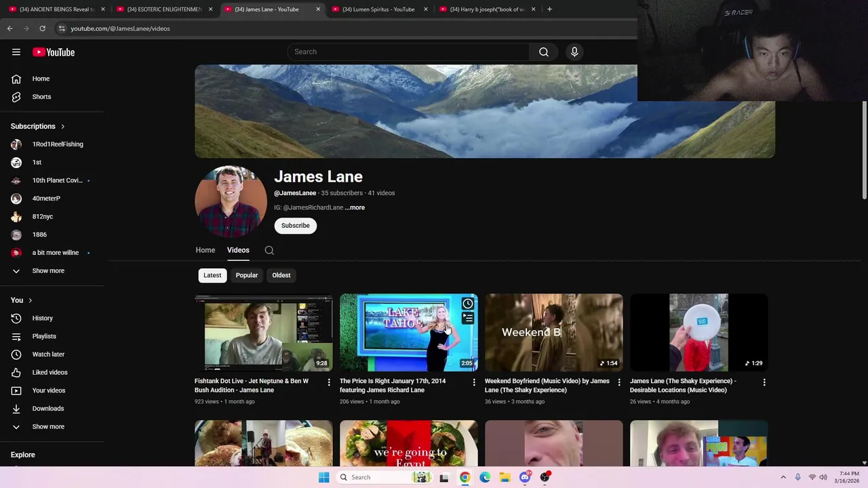Subscribe to James Lane's channel
868x488 pixels.
pyautogui.click(x=296, y=226)
